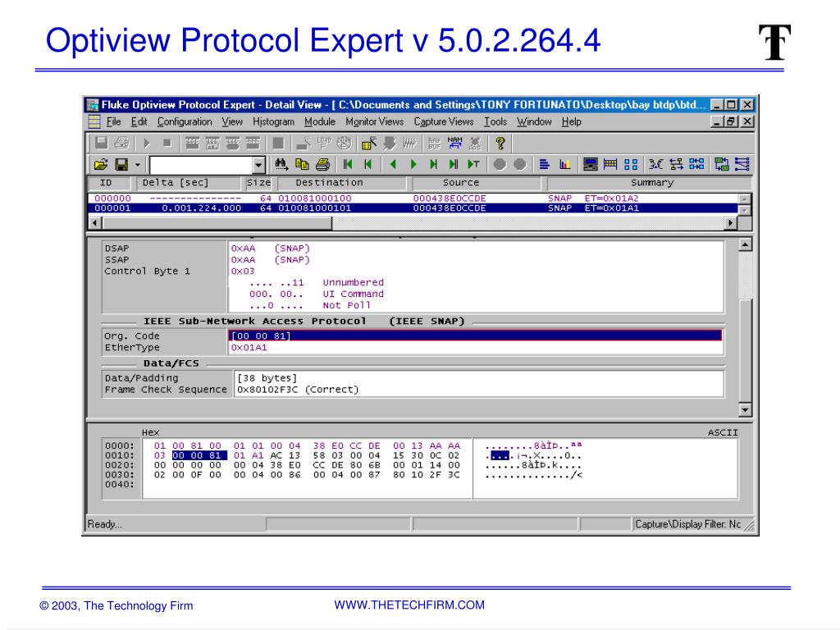Click the cyan boxes with arrows icon

coord(696,164)
